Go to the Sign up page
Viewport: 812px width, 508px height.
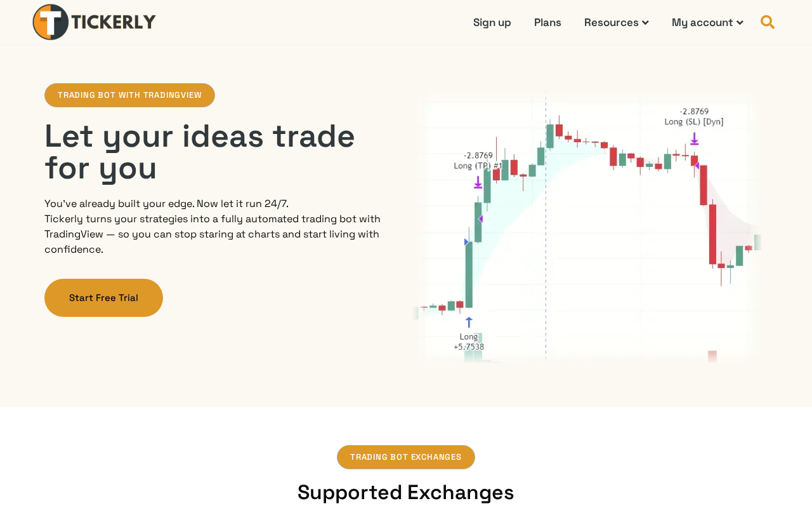[492, 22]
